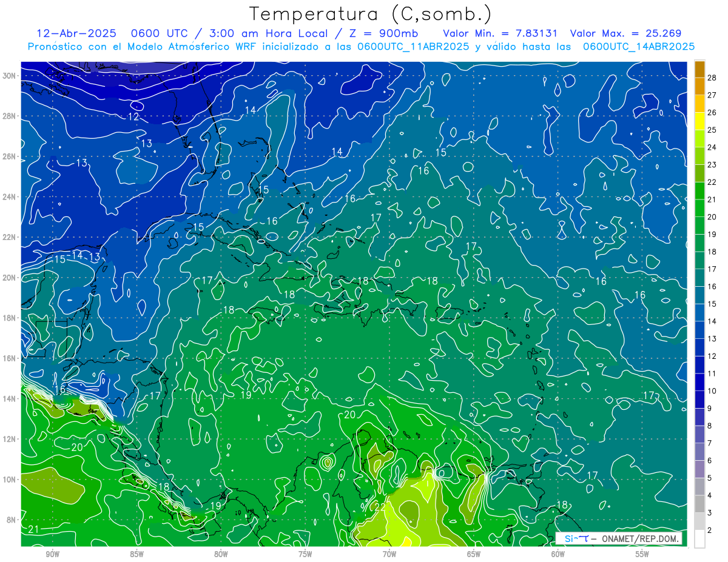Click color scale label 20

(x=712, y=217)
